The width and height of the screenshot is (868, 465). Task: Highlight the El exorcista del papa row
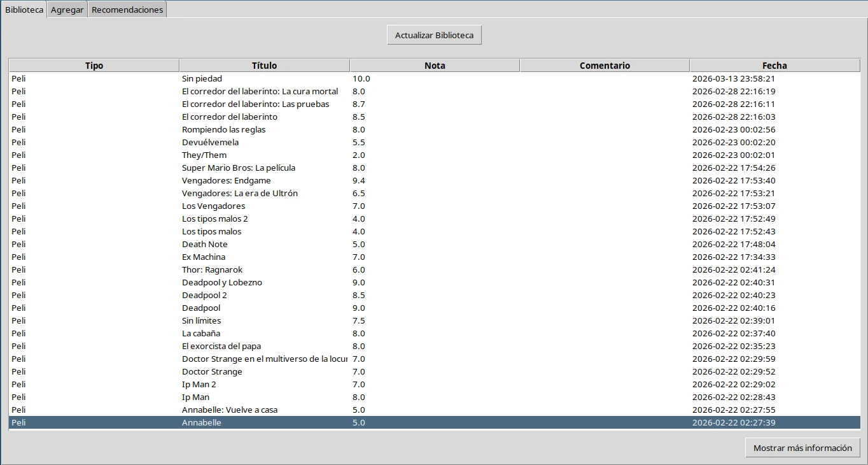click(x=221, y=347)
